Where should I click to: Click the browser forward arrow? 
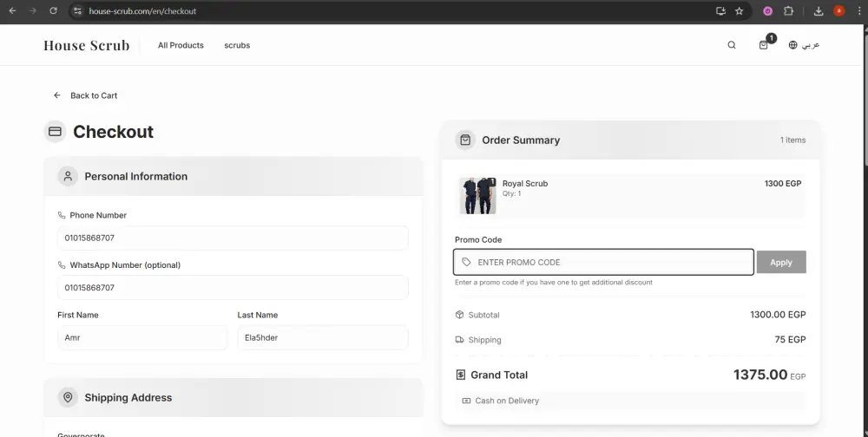coord(33,10)
